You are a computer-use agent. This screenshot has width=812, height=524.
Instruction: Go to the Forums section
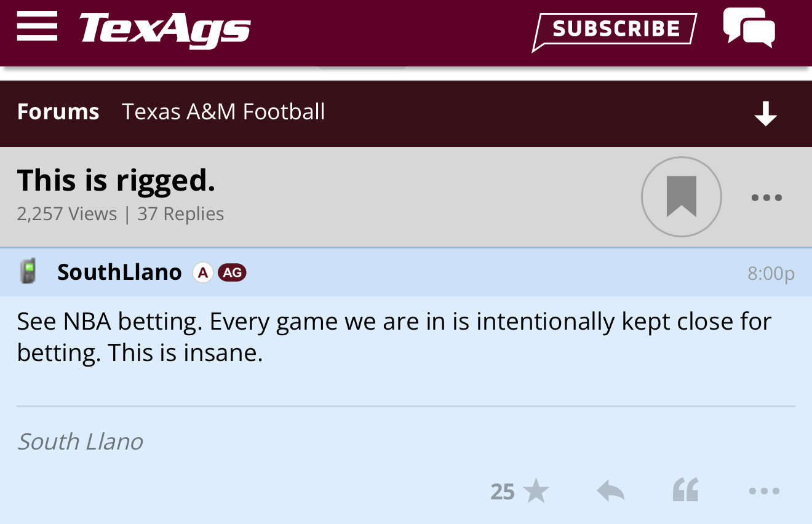pyautogui.click(x=58, y=112)
